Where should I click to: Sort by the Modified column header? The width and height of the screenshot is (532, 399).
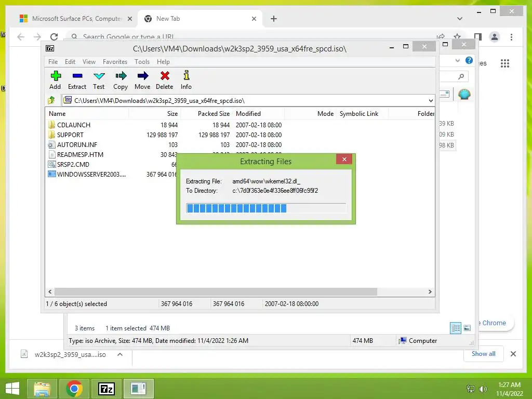259,114
